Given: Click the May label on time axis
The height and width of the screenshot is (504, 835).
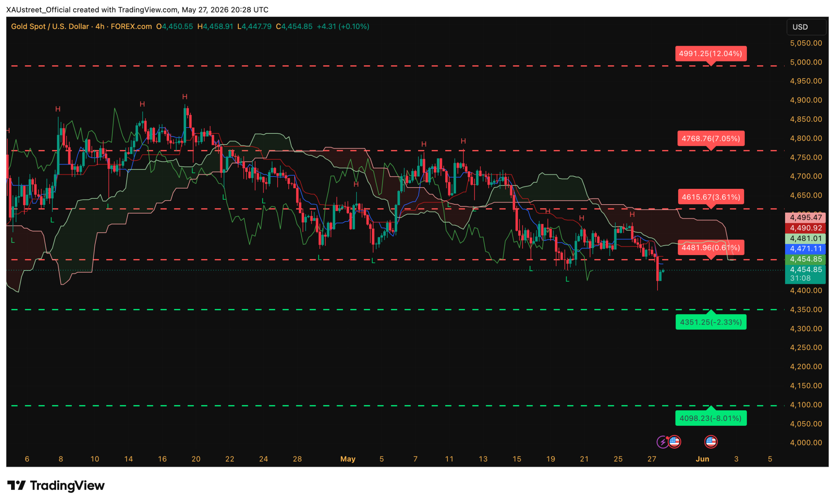Looking at the screenshot, I should [x=348, y=459].
